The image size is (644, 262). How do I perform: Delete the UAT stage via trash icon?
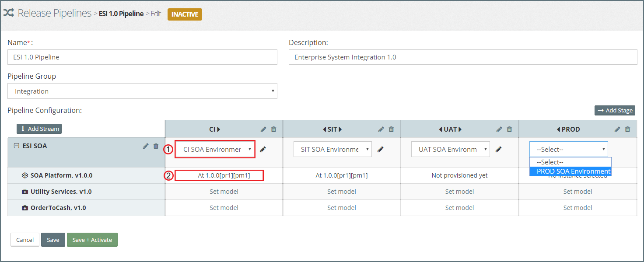click(509, 129)
